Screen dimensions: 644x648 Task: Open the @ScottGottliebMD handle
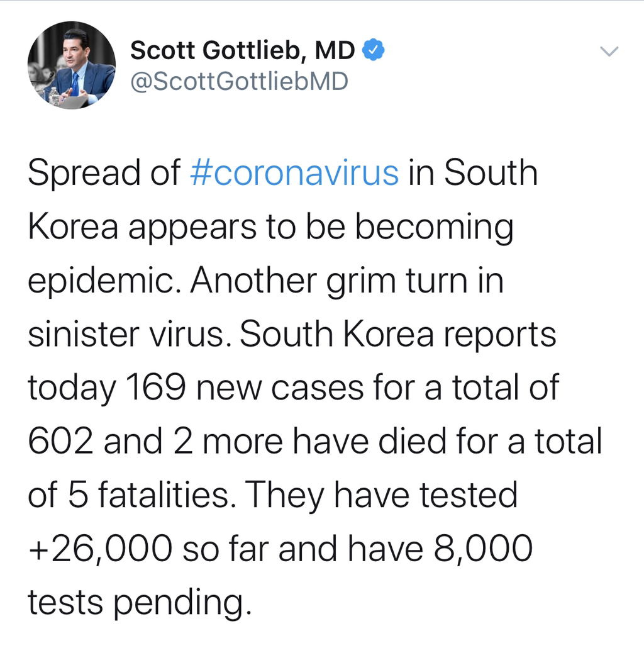click(x=239, y=81)
